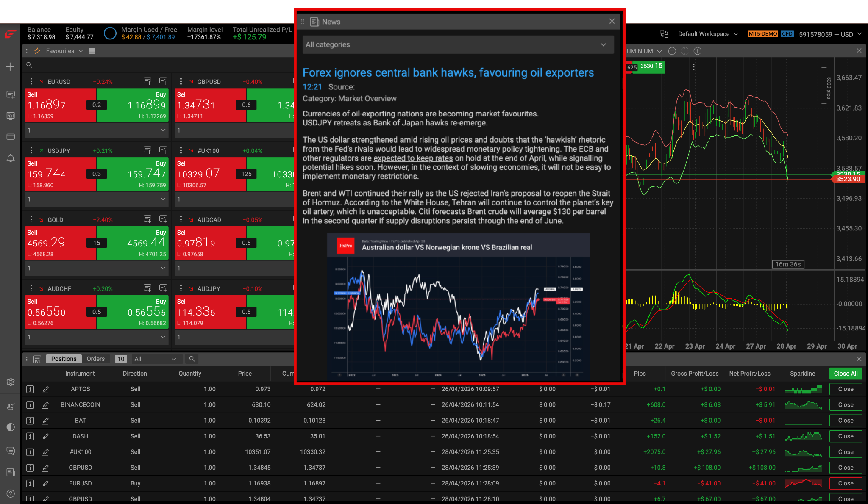
Task: Click the monitor chart icon in the sidebar
Action: tap(11, 116)
